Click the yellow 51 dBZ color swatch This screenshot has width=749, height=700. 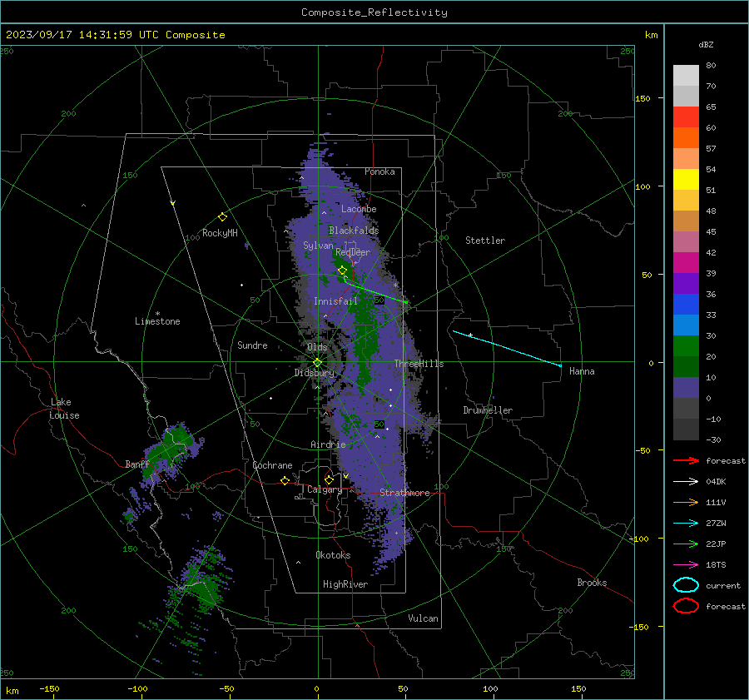pos(686,180)
